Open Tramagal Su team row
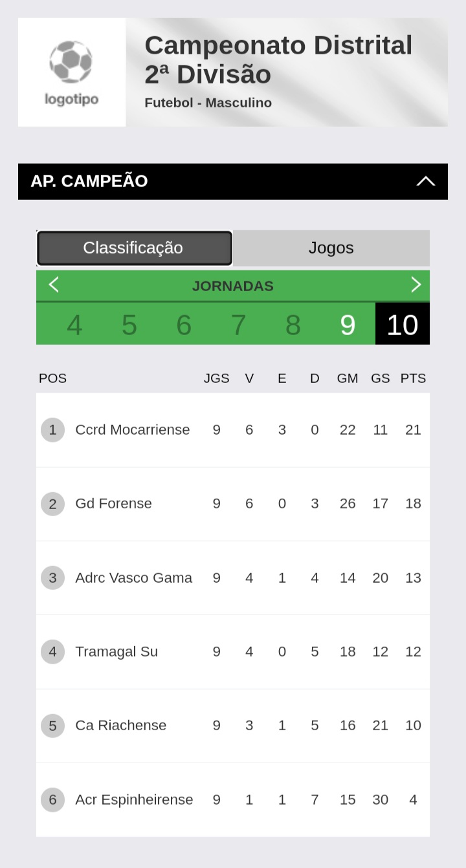The width and height of the screenshot is (466, 868). tap(116, 652)
